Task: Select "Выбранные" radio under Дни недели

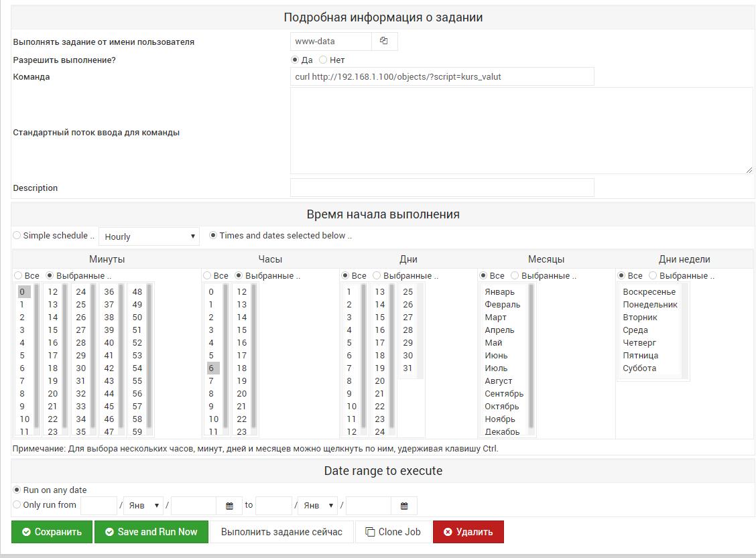Action: [x=653, y=275]
